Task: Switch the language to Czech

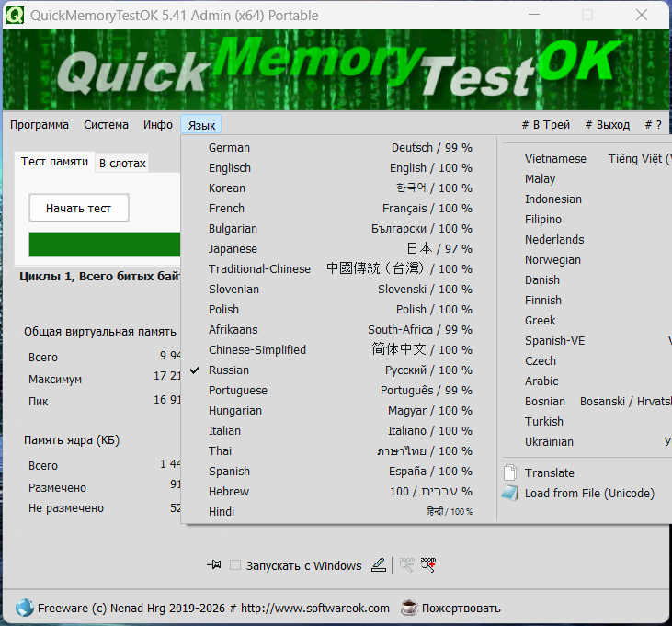Action: click(x=587, y=361)
